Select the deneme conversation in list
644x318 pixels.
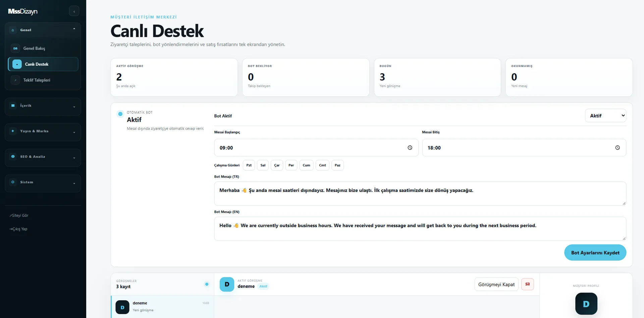pyautogui.click(x=162, y=307)
